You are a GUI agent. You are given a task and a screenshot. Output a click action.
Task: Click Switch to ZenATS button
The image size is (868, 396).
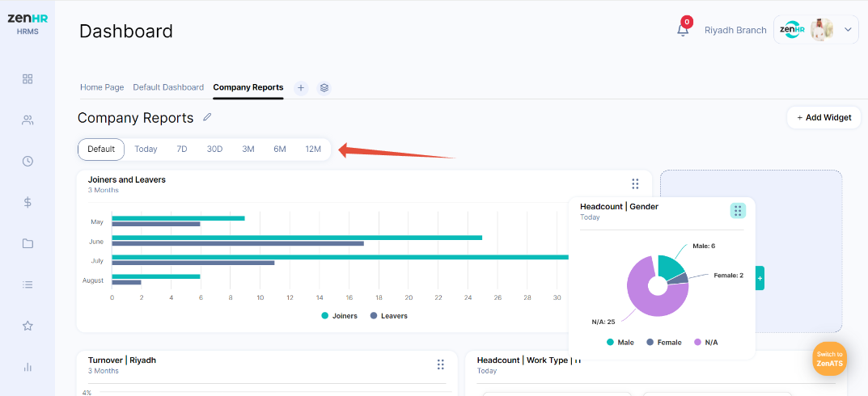(829, 359)
